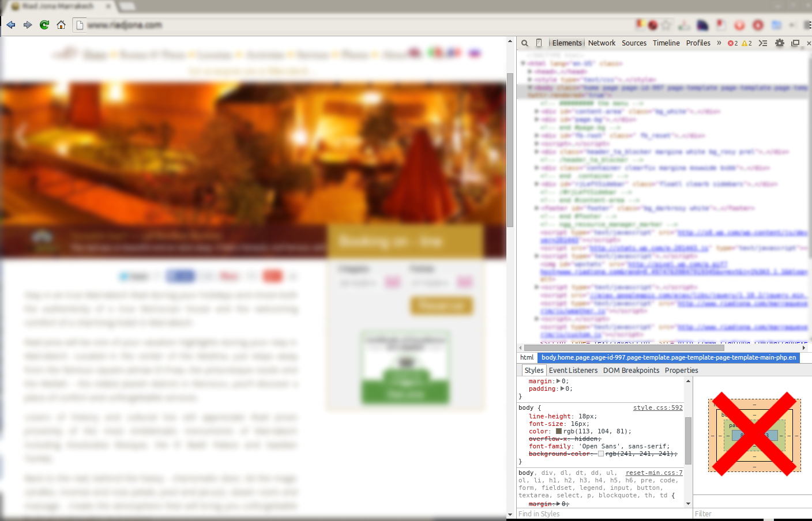Image resolution: width=812 pixels, height=521 pixels.
Task: Click the red circle extension icon left of folder
Action: tap(758, 25)
